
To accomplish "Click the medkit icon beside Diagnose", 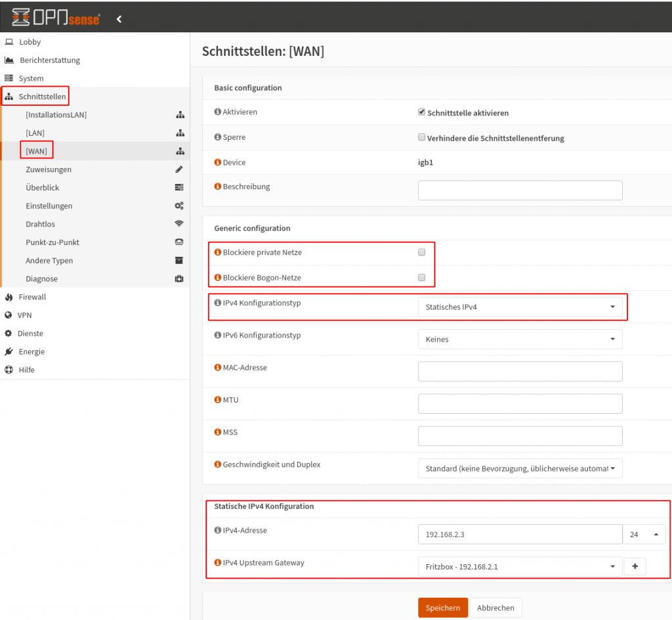I will point(179,279).
